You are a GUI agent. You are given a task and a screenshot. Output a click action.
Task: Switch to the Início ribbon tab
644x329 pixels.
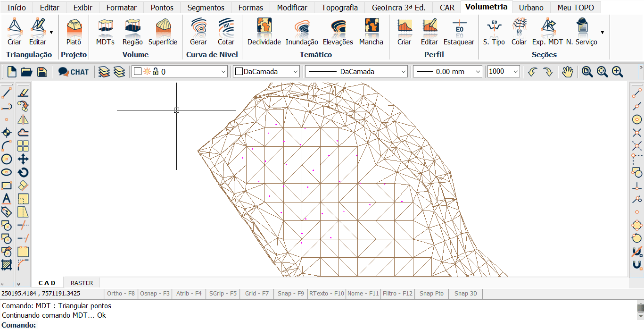tap(17, 8)
